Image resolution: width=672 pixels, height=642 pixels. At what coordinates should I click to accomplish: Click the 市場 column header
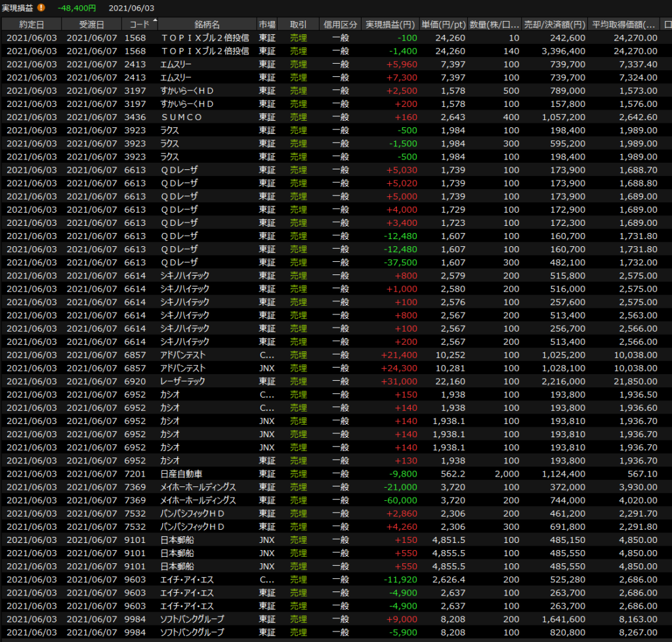point(267,24)
